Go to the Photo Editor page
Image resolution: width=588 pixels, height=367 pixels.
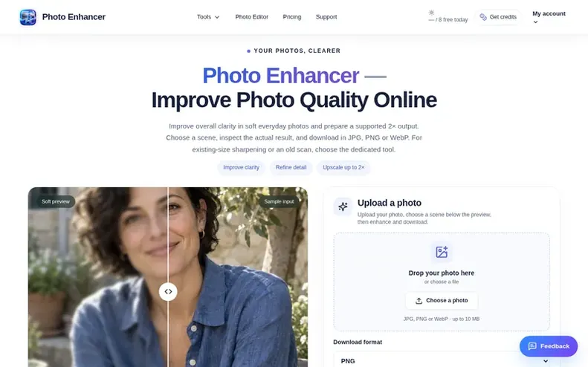tap(251, 17)
